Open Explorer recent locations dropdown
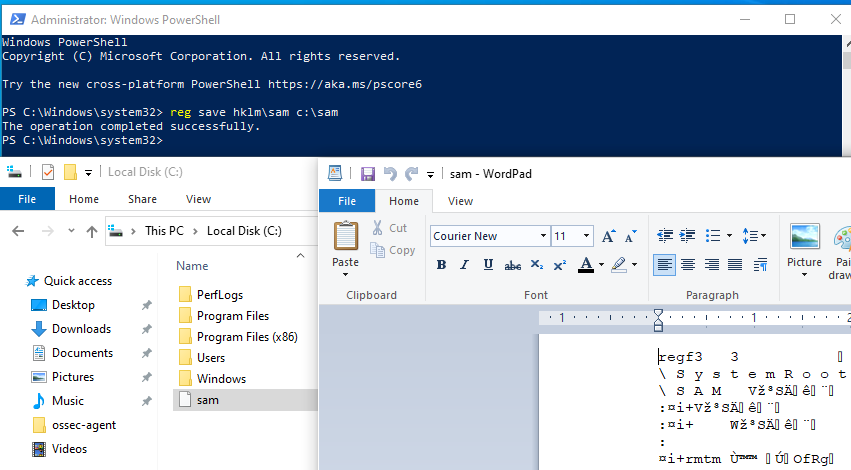 tap(71, 231)
